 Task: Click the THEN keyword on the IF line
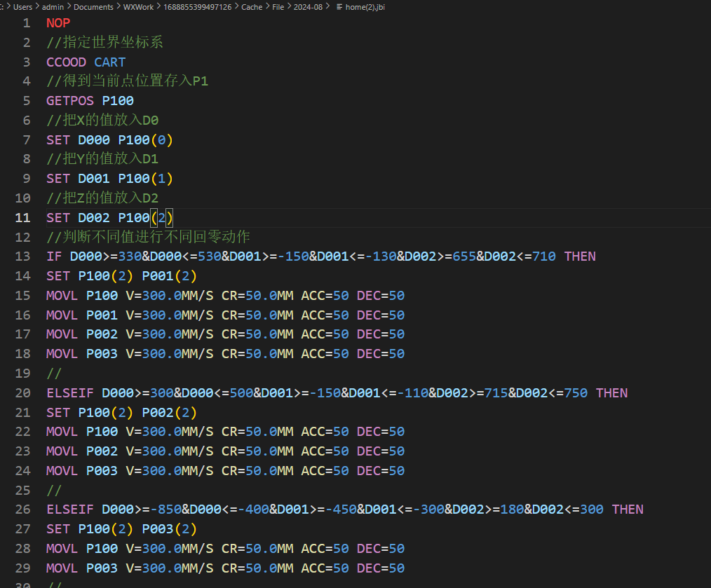[579, 257]
